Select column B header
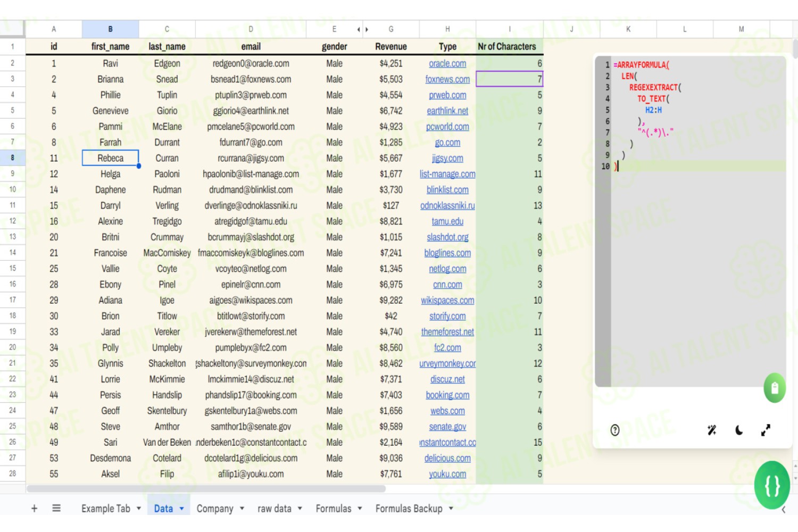The width and height of the screenshot is (798, 532). [x=110, y=29]
